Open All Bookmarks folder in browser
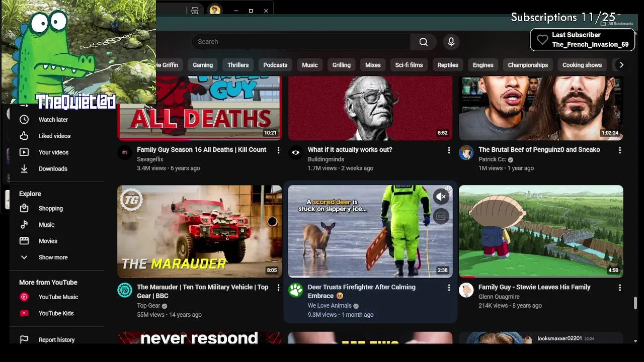This screenshot has height=362, width=644. [x=617, y=24]
